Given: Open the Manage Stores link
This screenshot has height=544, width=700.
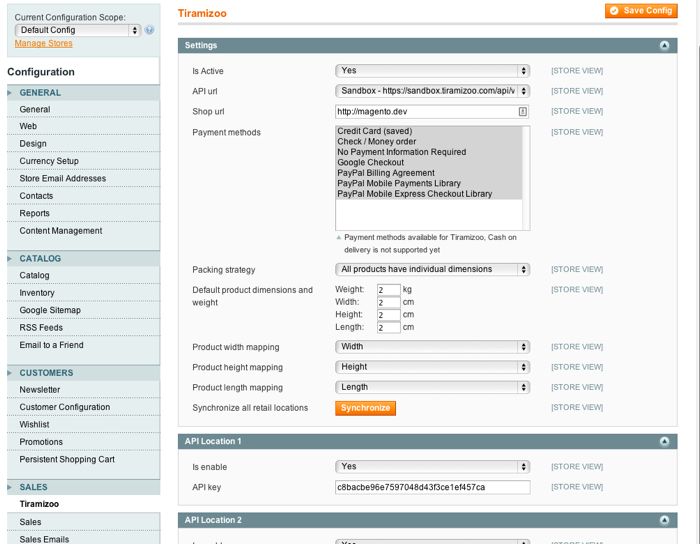Looking at the screenshot, I should (43, 43).
